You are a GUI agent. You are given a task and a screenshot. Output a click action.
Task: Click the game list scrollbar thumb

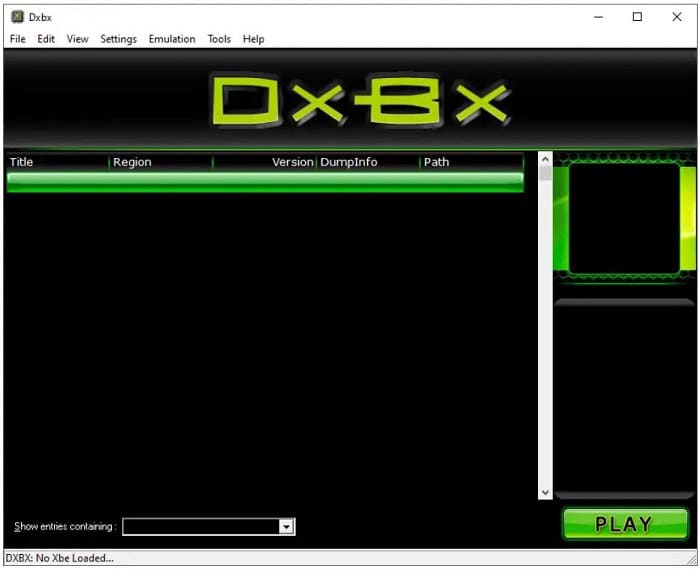coord(545,173)
